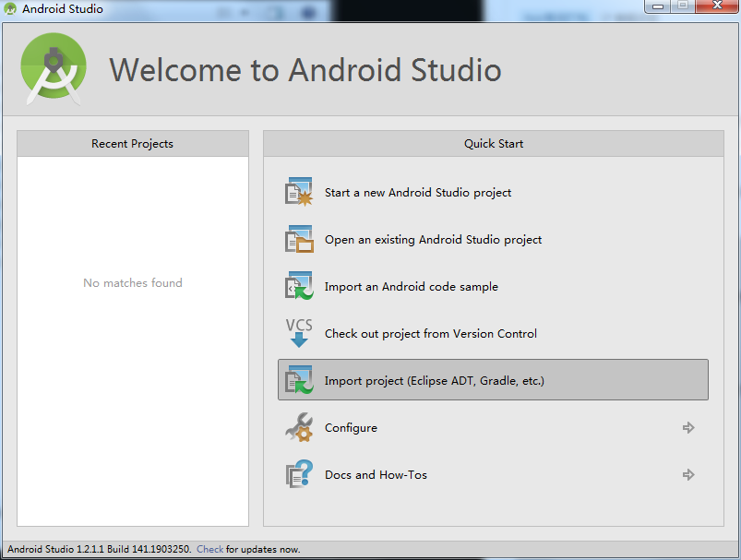Screen dimensions: 741x560
Task: Expand the Configure arrow
Action: (688, 428)
